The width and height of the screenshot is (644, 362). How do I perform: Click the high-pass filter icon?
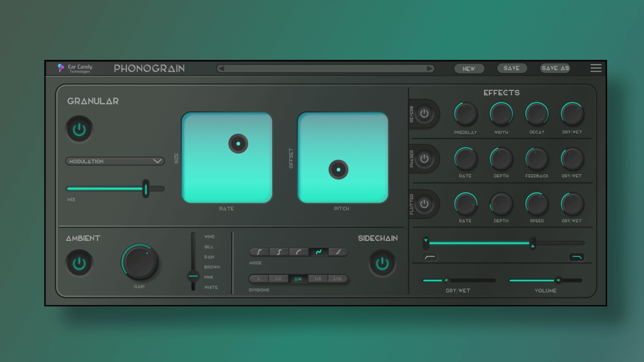coord(430,257)
